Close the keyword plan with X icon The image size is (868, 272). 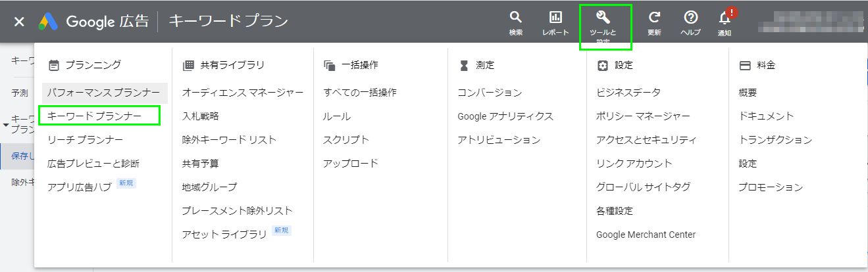pos(19,22)
